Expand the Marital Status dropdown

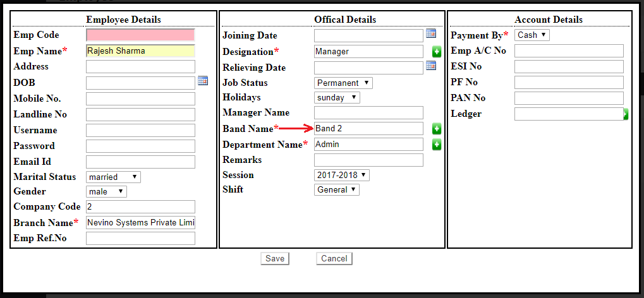[113, 177]
